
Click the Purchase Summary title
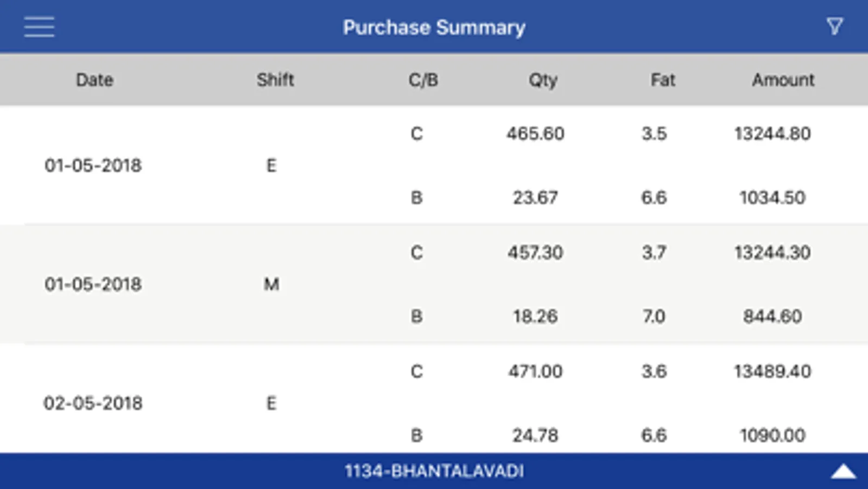434,27
